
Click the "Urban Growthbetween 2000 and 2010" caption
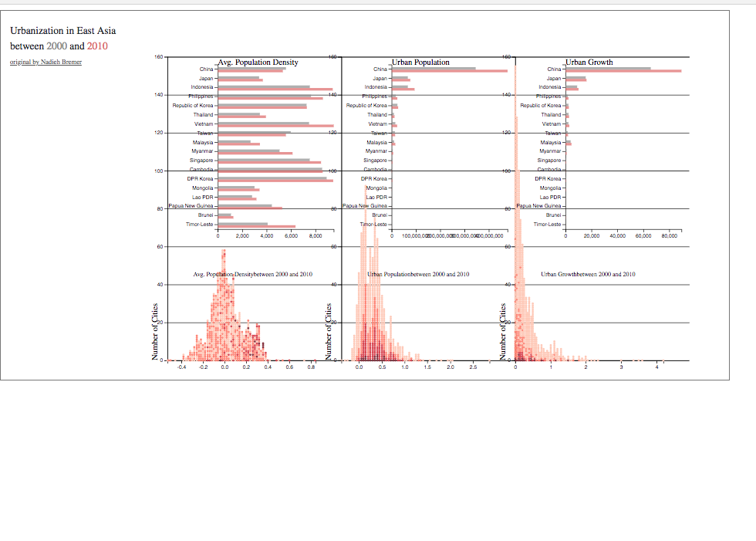(x=588, y=274)
